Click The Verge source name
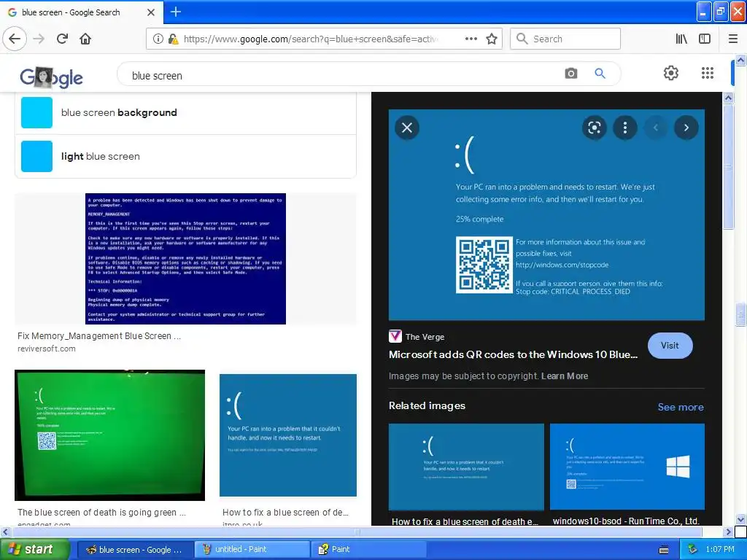 425,337
